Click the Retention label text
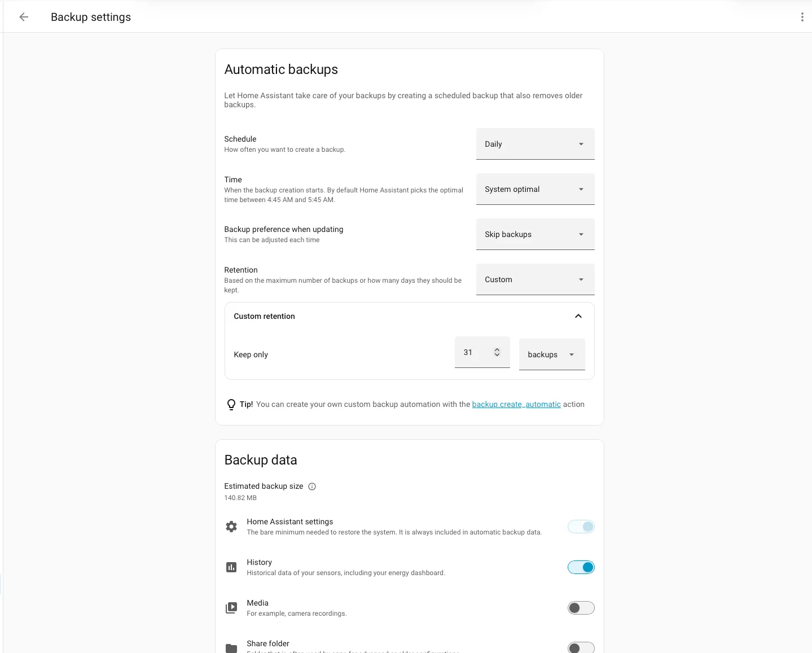 tap(241, 270)
